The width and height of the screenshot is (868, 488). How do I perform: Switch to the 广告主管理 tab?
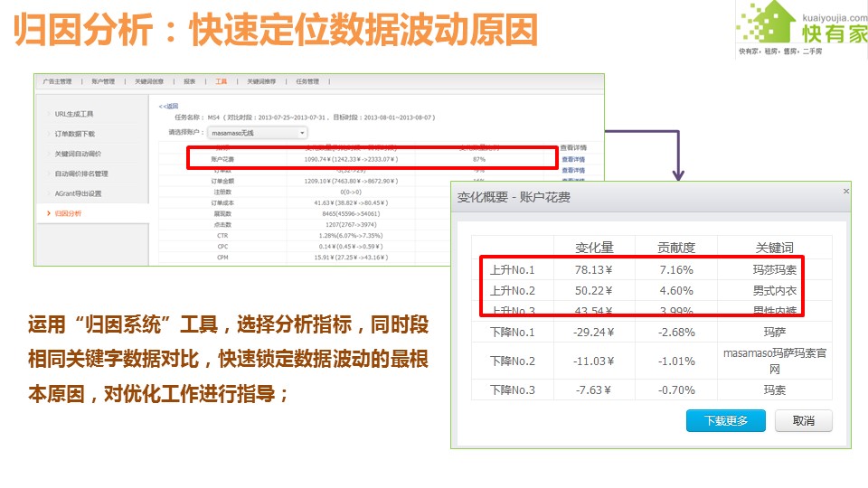56,81
